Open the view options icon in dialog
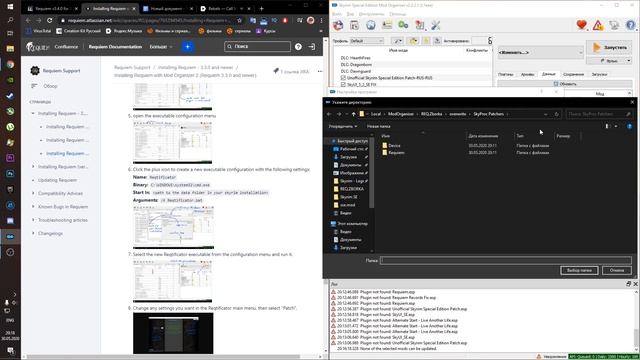This screenshot has height=360, width=640. pos(608,127)
